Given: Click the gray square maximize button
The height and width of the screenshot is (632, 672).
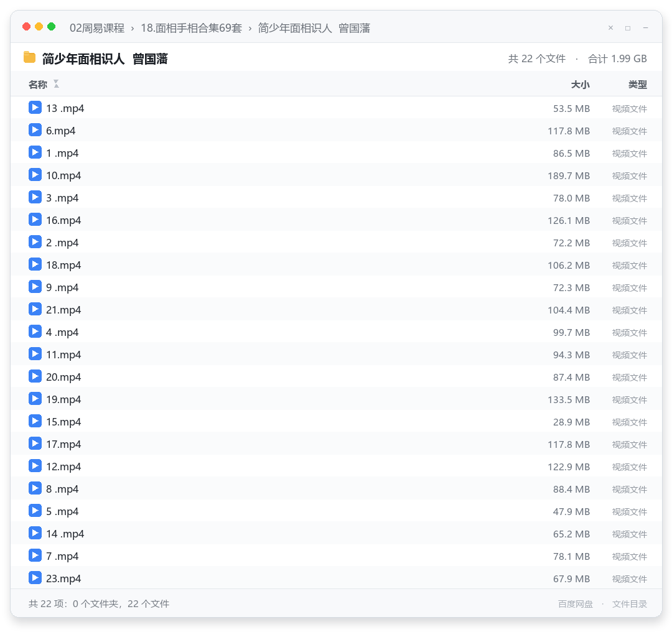Looking at the screenshot, I should (628, 28).
